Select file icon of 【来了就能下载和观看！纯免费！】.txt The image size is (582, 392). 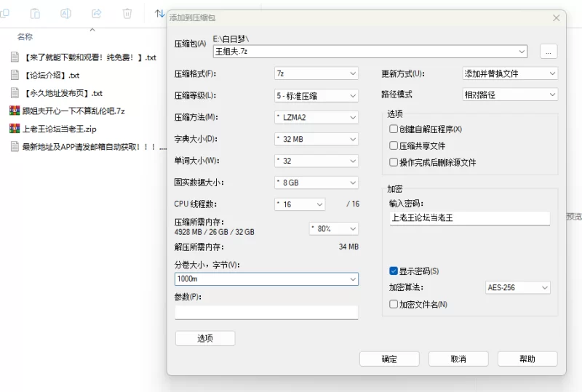15,57
